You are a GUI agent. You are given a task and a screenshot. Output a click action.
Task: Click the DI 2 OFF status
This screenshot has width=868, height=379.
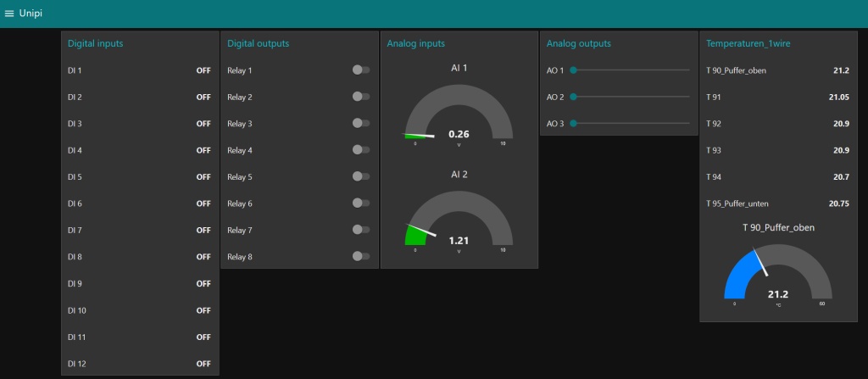(x=203, y=97)
